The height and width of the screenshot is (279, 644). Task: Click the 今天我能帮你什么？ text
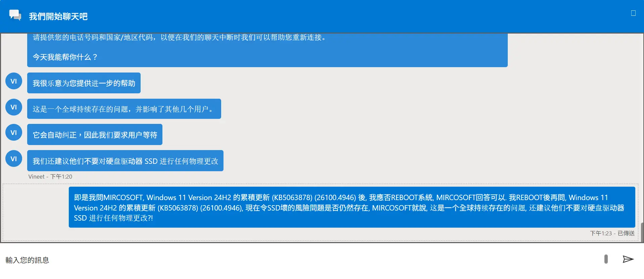(x=65, y=57)
